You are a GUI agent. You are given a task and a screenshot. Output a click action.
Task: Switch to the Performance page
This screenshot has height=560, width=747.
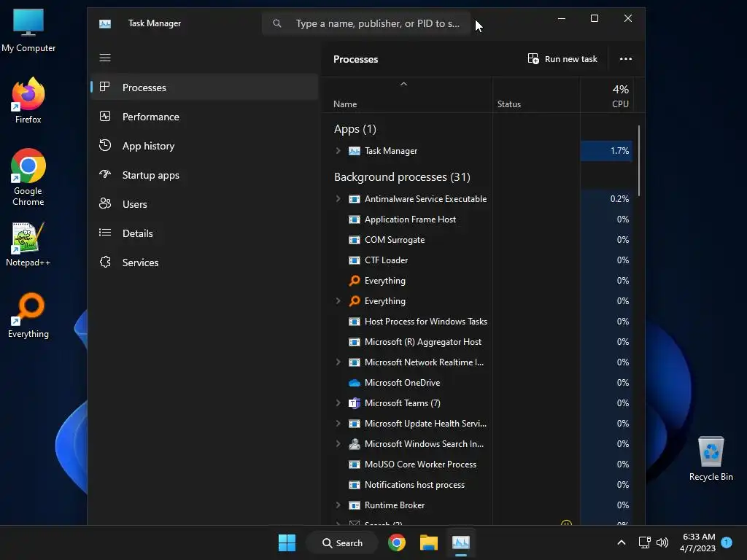(204, 117)
